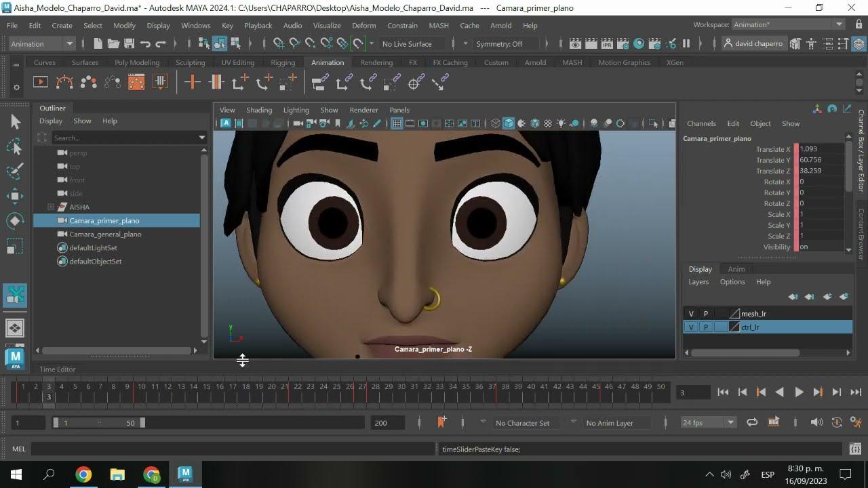Click the time range slider bar
The image size is (868, 488).
[99, 422]
